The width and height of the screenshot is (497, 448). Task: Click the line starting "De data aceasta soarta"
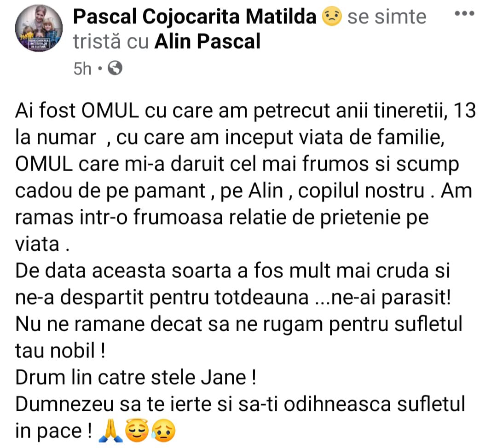(232, 271)
